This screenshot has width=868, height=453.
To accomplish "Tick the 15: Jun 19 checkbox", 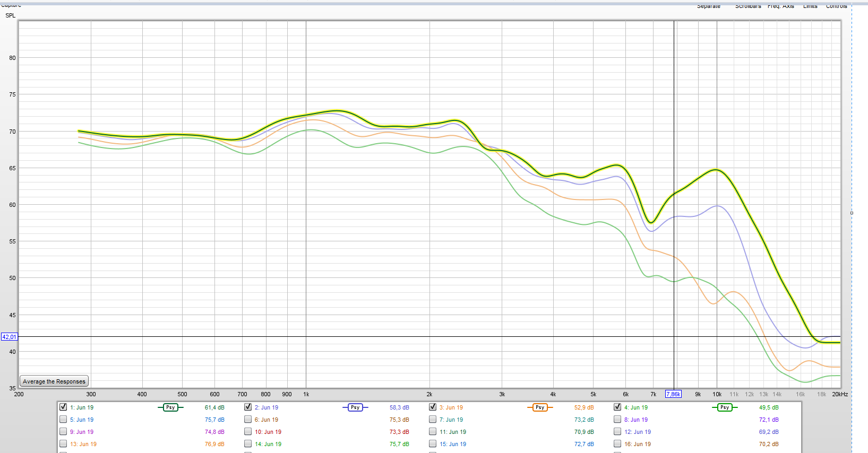I will [x=433, y=443].
